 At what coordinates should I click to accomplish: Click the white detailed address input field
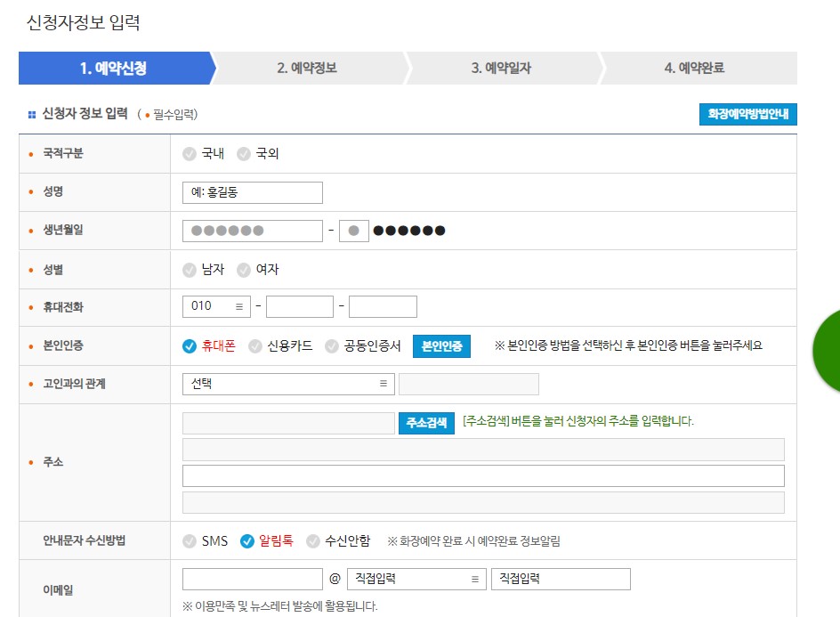pyautogui.click(x=483, y=476)
